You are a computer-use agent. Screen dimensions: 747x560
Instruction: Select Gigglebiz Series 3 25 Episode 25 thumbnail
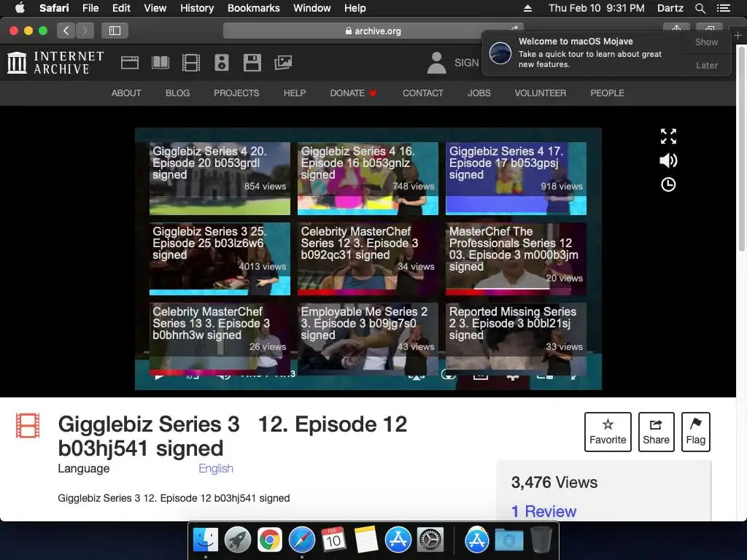click(220, 259)
